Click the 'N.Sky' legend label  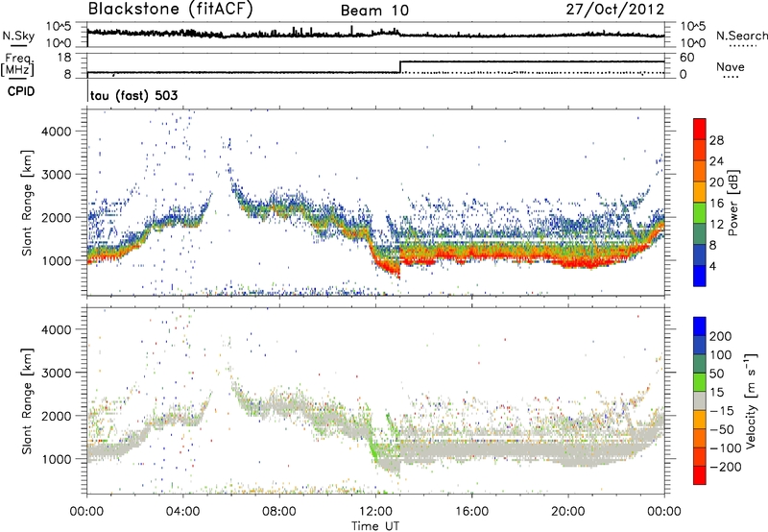coord(18,36)
